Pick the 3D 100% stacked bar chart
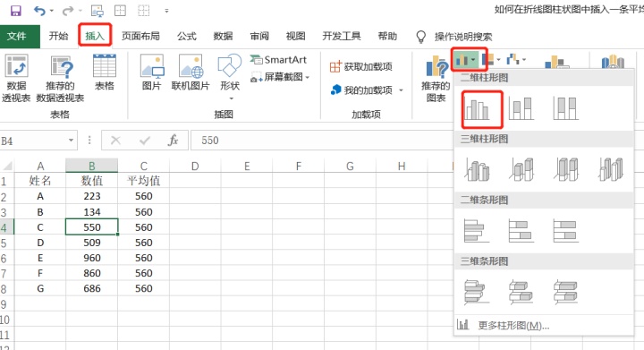This screenshot has height=350, width=644. click(x=565, y=292)
